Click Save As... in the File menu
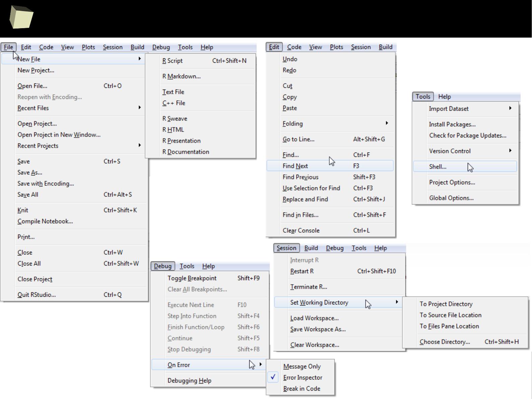 click(30, 173)
